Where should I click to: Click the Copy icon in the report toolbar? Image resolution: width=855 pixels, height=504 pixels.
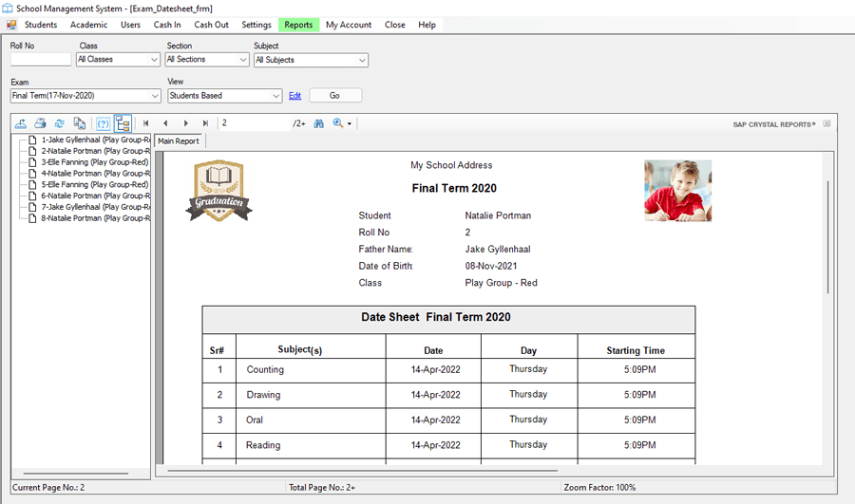pos(80,123)
